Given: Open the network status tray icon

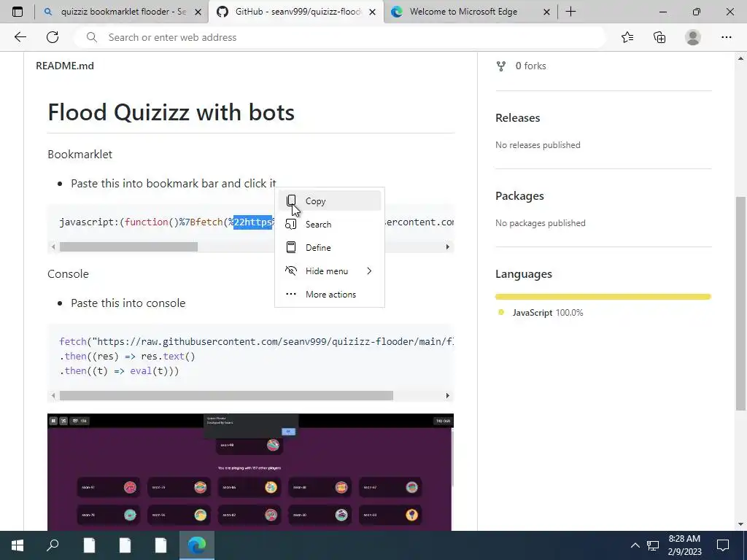Looking at the screenshot, I should (x=653, y=545).
